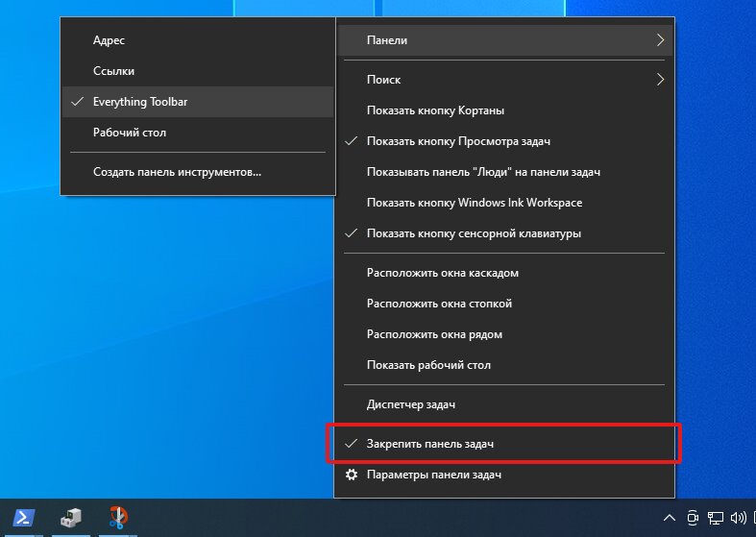Show hidden tray icons with the caret
This screenshot has height=537, width=756.
point(670,518)
